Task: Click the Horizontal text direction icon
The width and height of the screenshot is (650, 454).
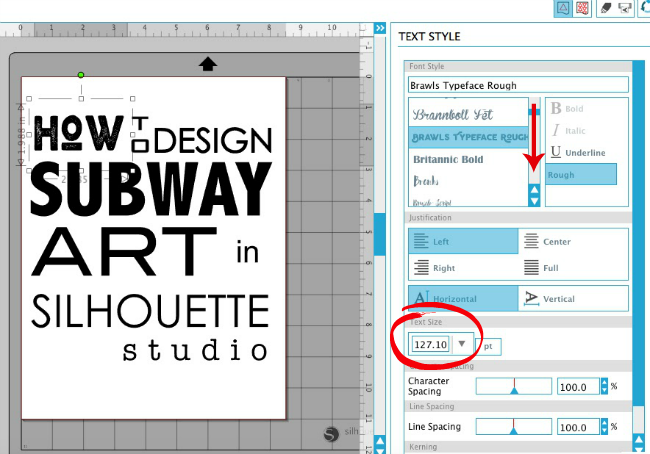Action: [421, 298]
